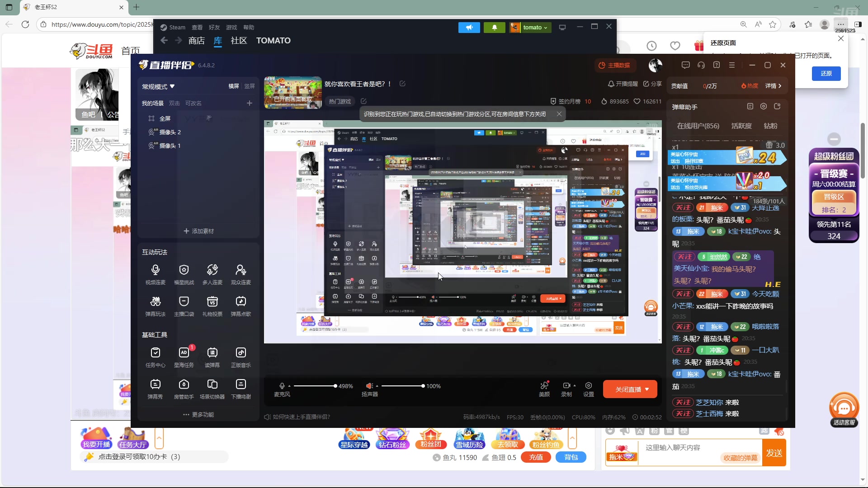Image resolution: width=868 pixels, height=488 pixels.
Task: Open the 主播口袋 streamer pocket
Action: click(184, 306)
